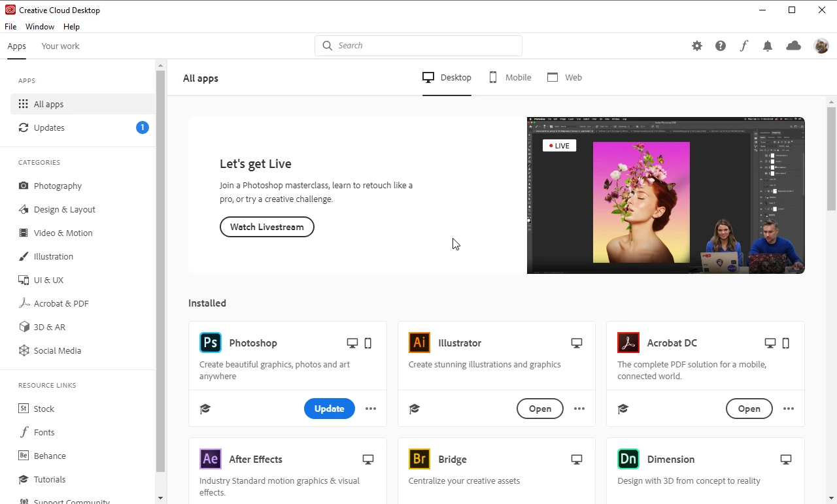Open the Preferences gear icon
Viewport: 837px width, 504px height.
697,46
